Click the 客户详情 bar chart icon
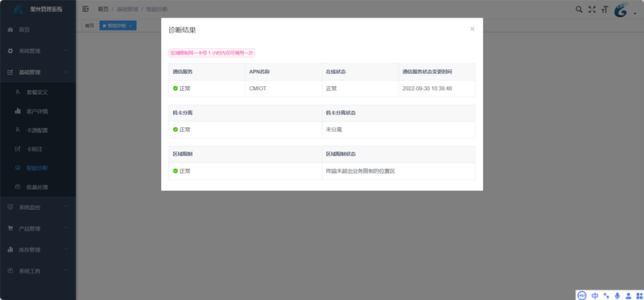This screenshot has width=644, height=300. 18,111
